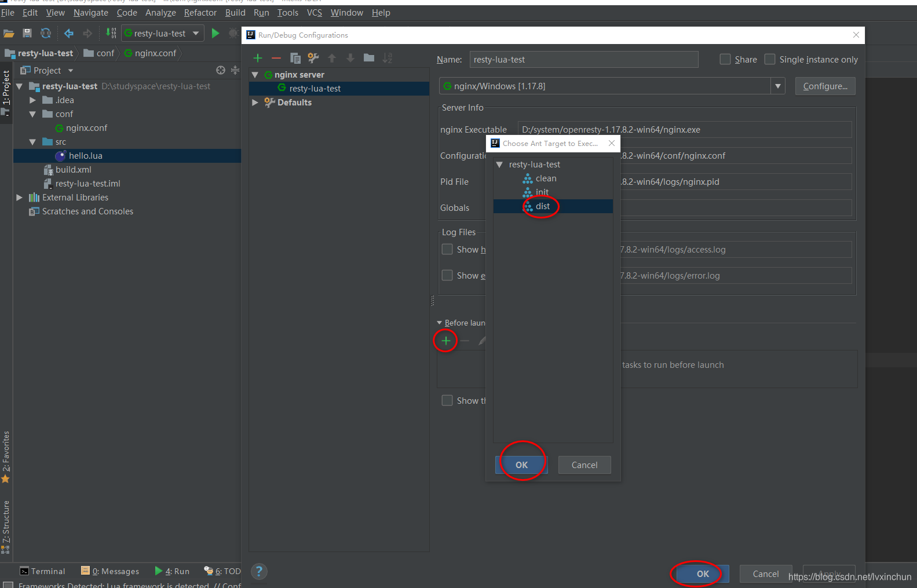This screenshot has width=917, height=588.
Task: Click the Debug bug icon
Action: (233, 34)
